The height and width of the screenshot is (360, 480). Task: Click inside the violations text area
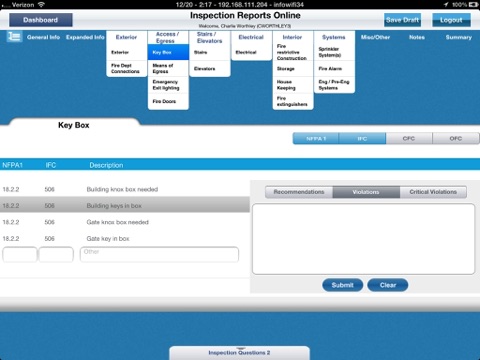363,239
